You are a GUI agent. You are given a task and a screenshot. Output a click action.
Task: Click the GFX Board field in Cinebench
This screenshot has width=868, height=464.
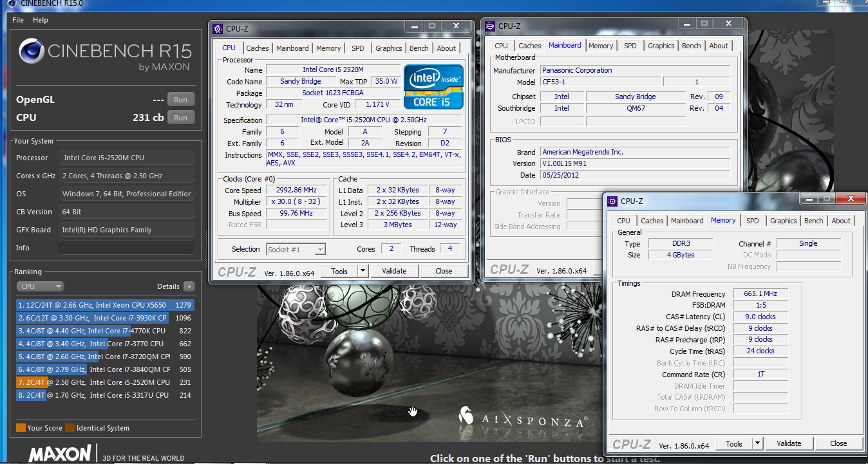[127, 230]
